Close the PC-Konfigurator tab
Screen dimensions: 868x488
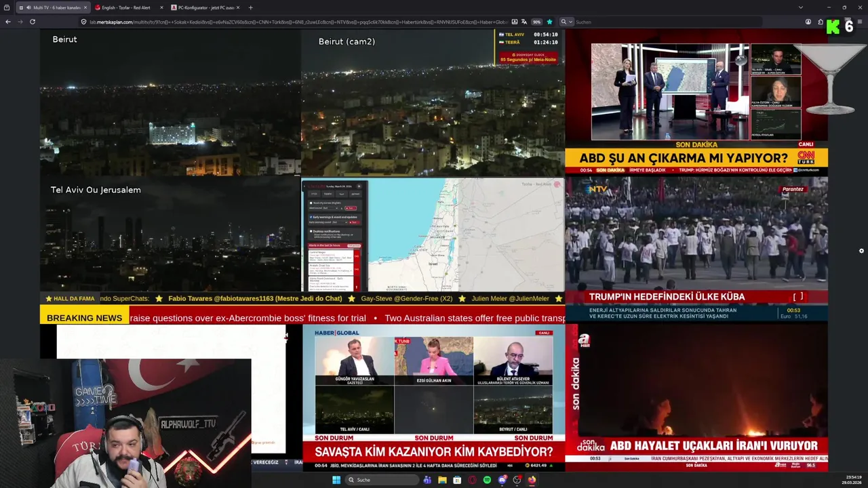(x=237, y=7)
